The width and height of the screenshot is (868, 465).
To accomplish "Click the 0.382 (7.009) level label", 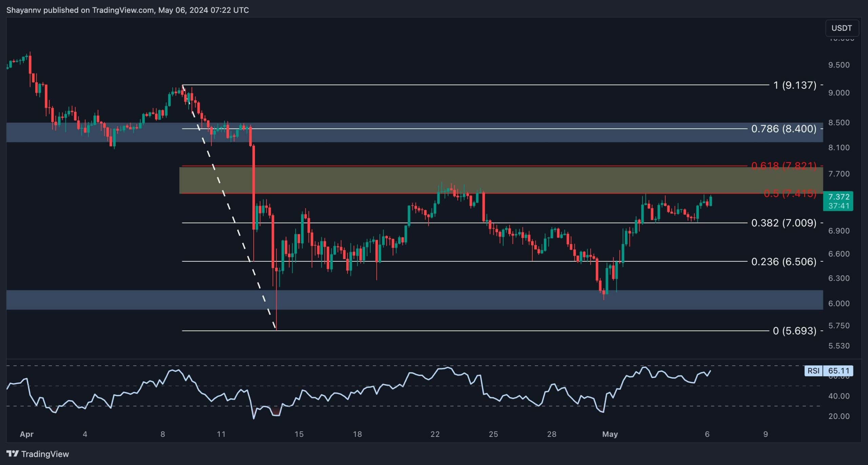I will tap(784, 223).
